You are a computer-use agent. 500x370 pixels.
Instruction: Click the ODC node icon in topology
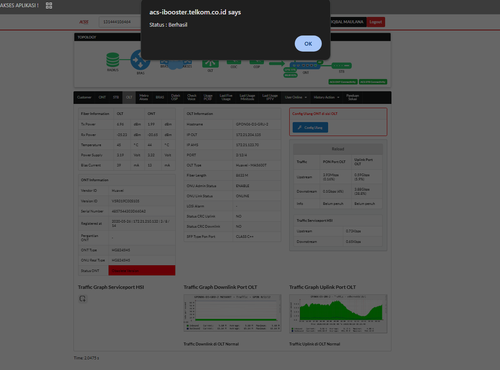point(234,62)
